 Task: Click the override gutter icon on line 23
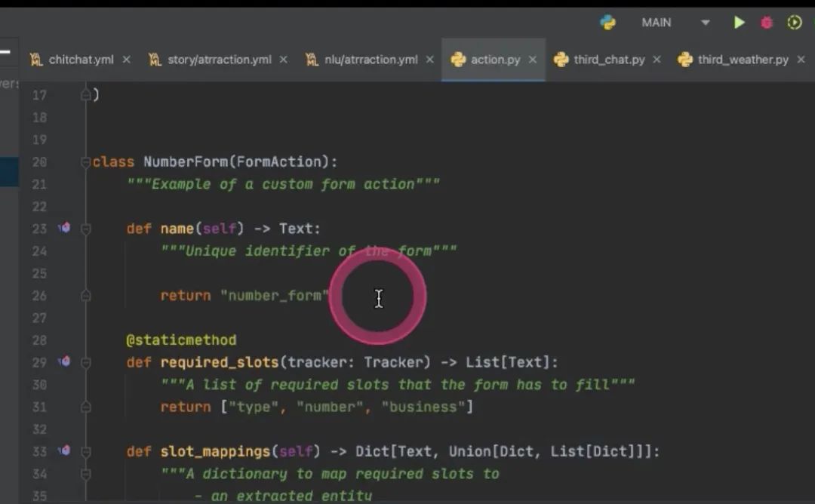[x=64, y=228]
